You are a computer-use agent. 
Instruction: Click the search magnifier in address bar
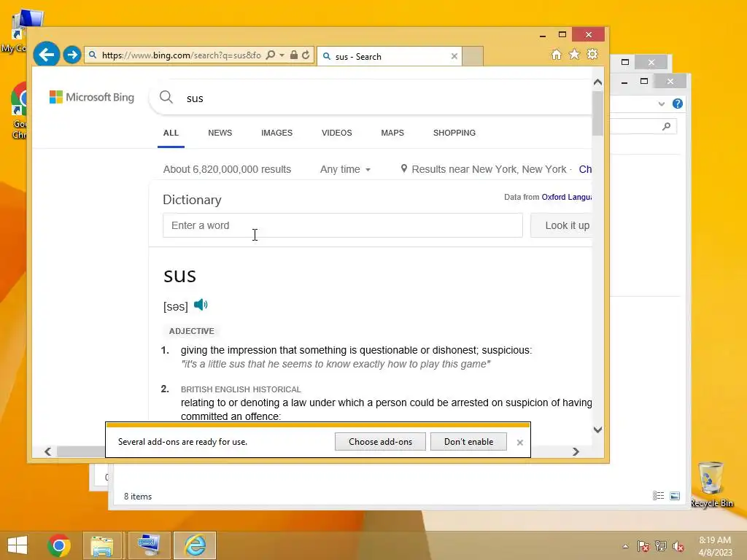tap(270, 55)
